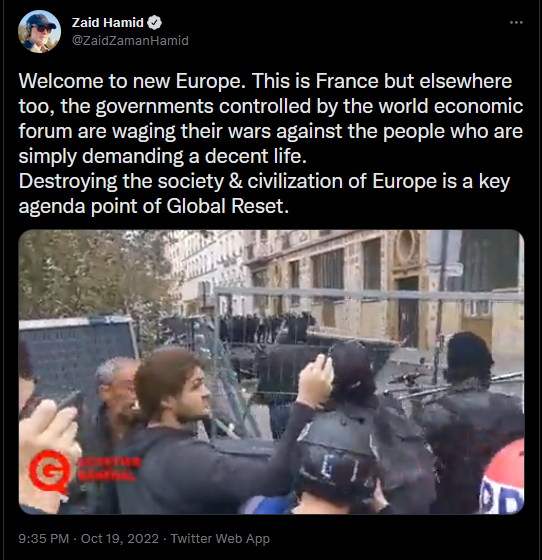
Task: Open Zaid Hamid's profile avatar picture
Action: point(39,31)
